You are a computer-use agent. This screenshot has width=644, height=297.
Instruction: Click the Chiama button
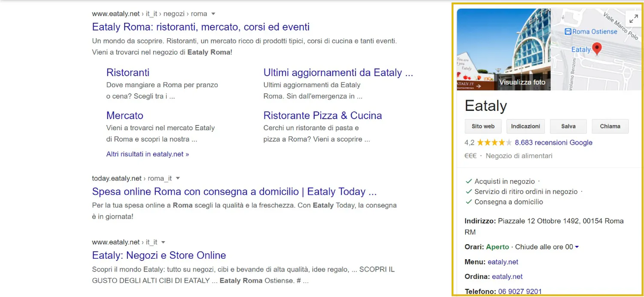[x=610, y=126]
